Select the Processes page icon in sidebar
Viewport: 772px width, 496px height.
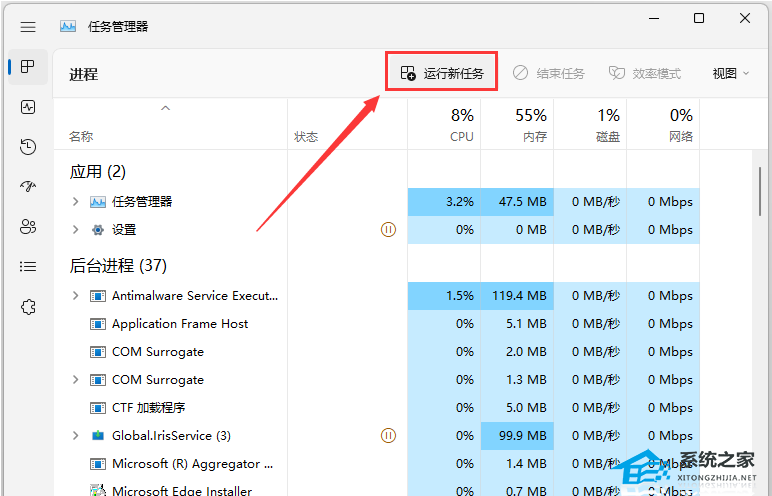(x=28, y=67)
